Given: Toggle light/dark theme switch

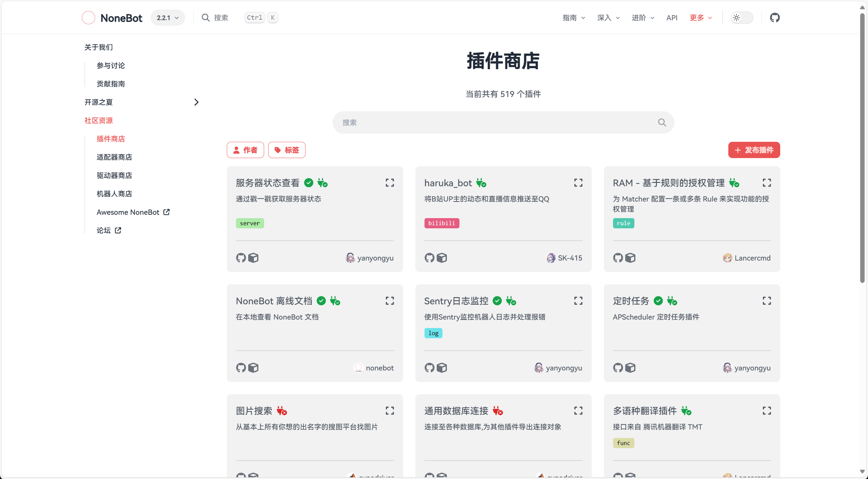Looking at the screenshot, I should (x=742, y=18).
